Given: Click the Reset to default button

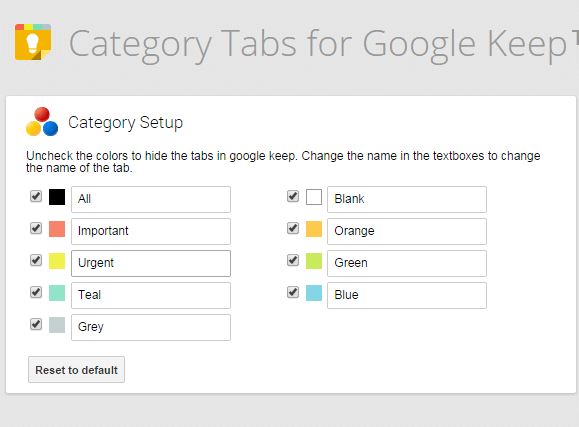Looking at the screenshot, I should pos(76,370).
